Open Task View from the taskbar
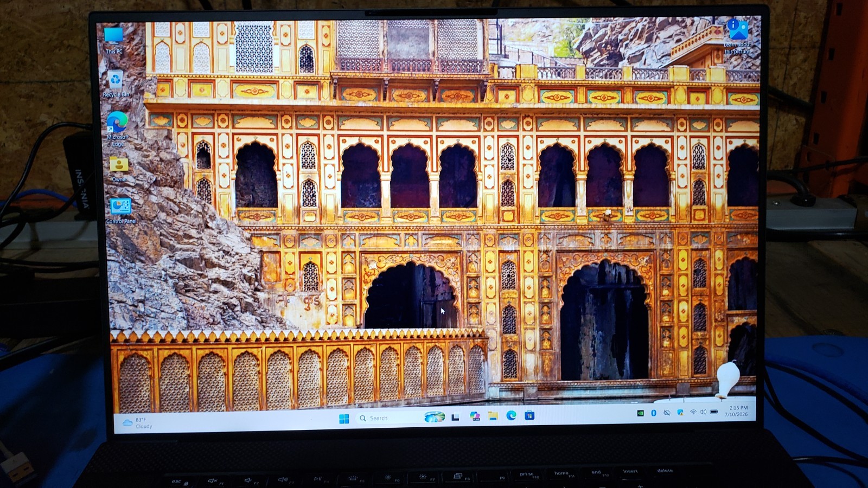Image resolution: width=868 pixels, height=488 pixels. [456, 417]
